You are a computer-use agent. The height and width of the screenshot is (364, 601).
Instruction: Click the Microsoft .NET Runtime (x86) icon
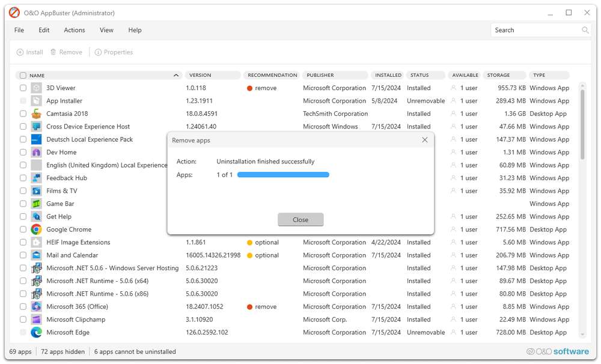pos(37,294)
